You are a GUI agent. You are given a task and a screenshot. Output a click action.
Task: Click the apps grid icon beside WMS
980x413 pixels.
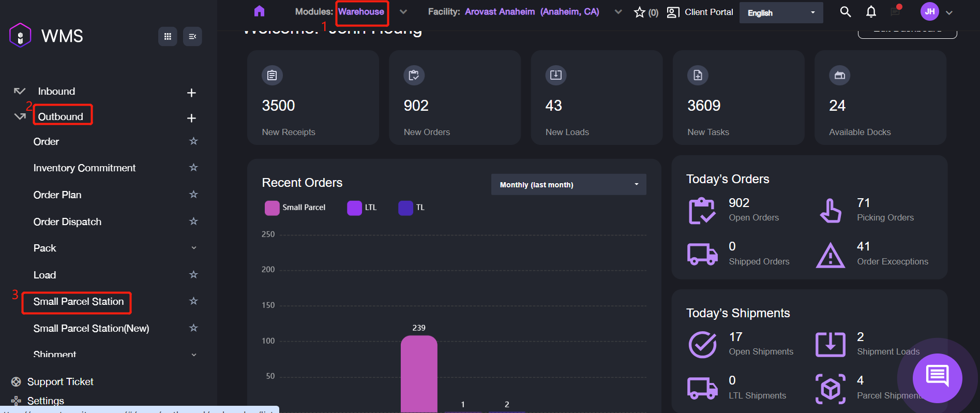point(168,36)
